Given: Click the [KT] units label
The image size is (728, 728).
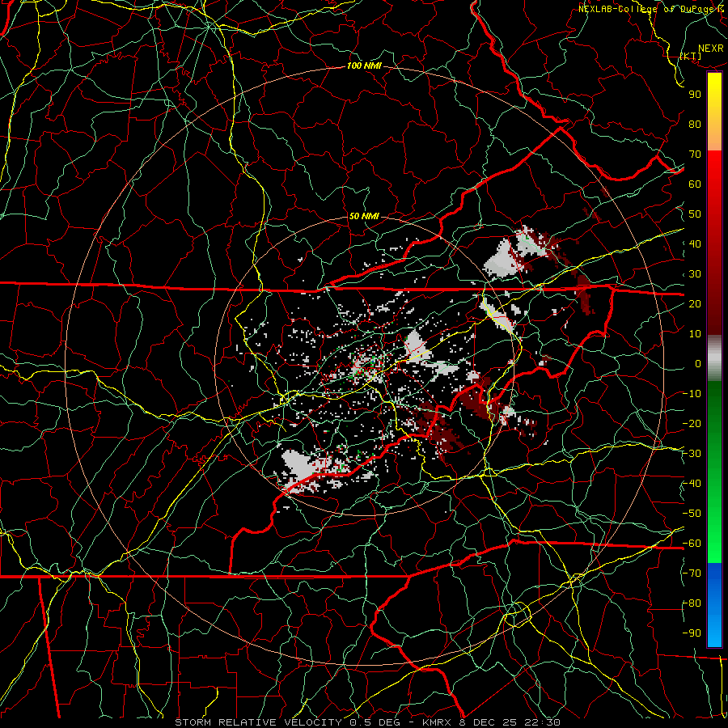Looking at the screenshot, I should [691, 56].
